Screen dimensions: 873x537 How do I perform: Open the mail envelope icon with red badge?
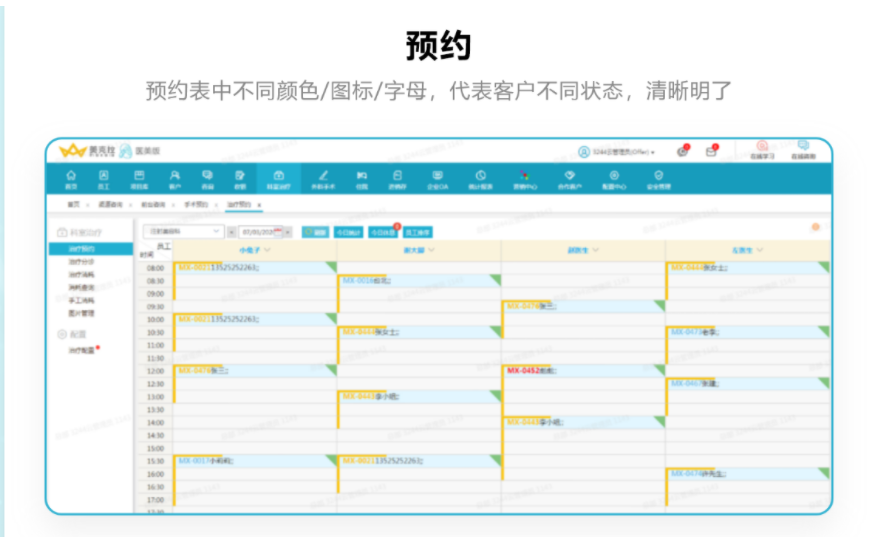[712, 151]
